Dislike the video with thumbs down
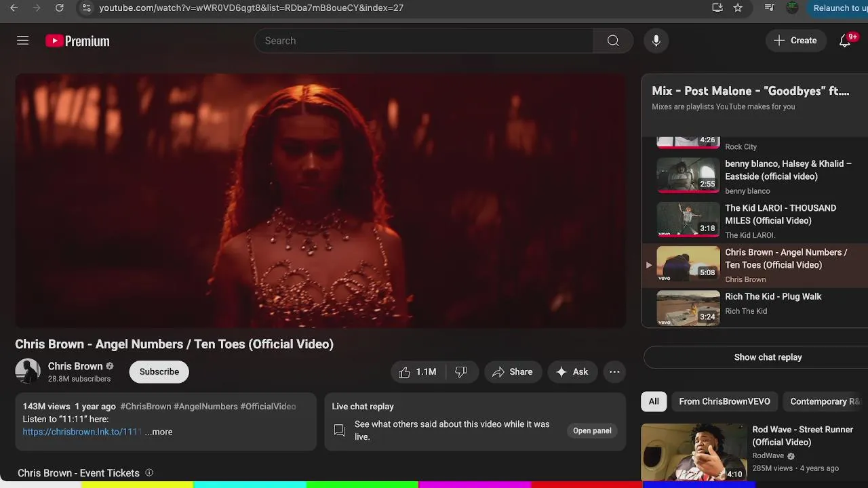868x488 pixels. tap(461, 371)
